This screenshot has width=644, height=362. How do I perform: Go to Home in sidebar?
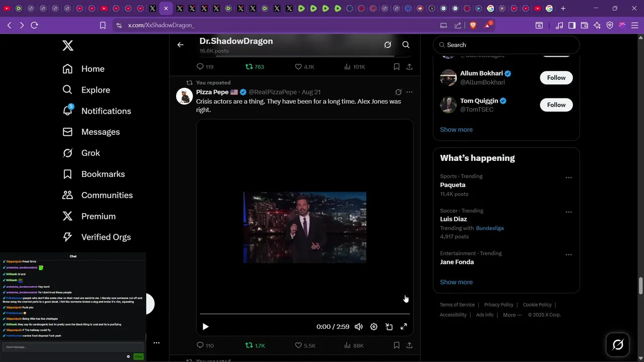tap(84, 69)
